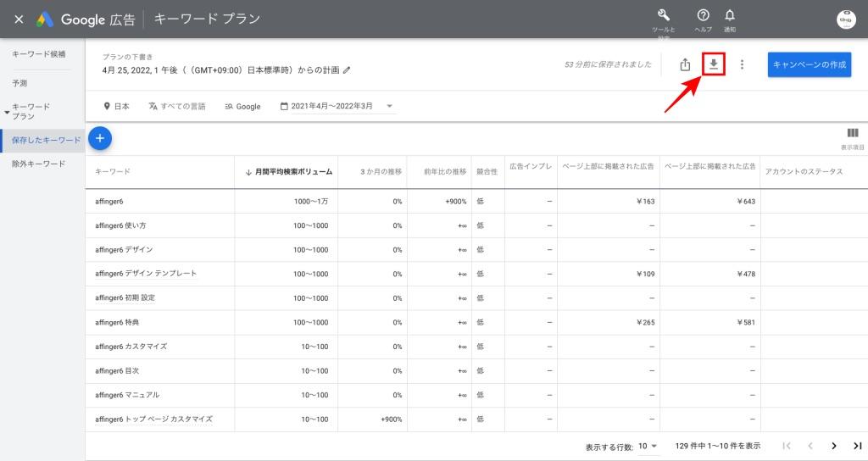868x461 pixels.
Task: Go to the next page of results
Action: click(x=834, y=446)
